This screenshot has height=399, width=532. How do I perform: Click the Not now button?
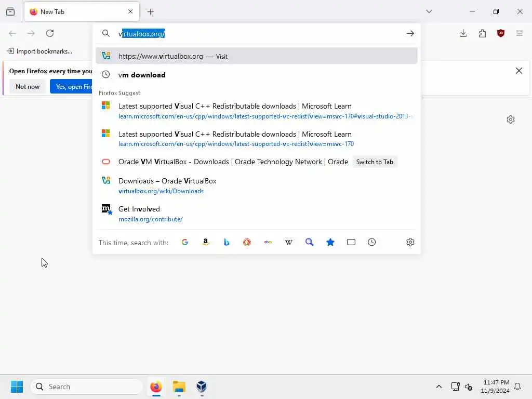[28, 87]
